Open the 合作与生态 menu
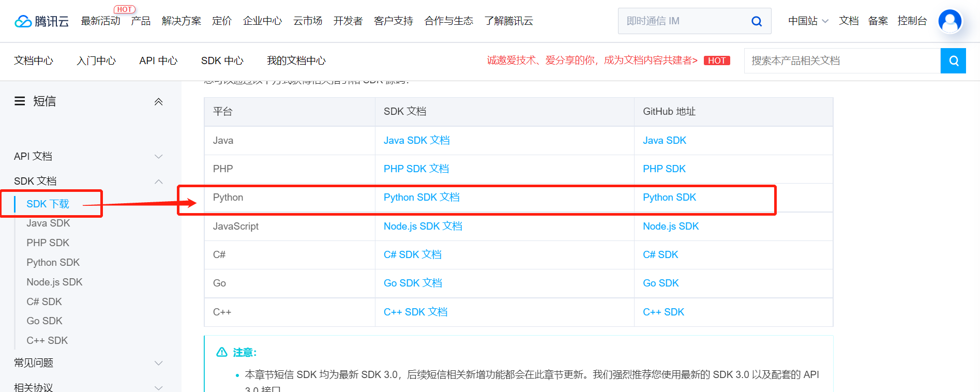The image size is (980, 392). 449,21
